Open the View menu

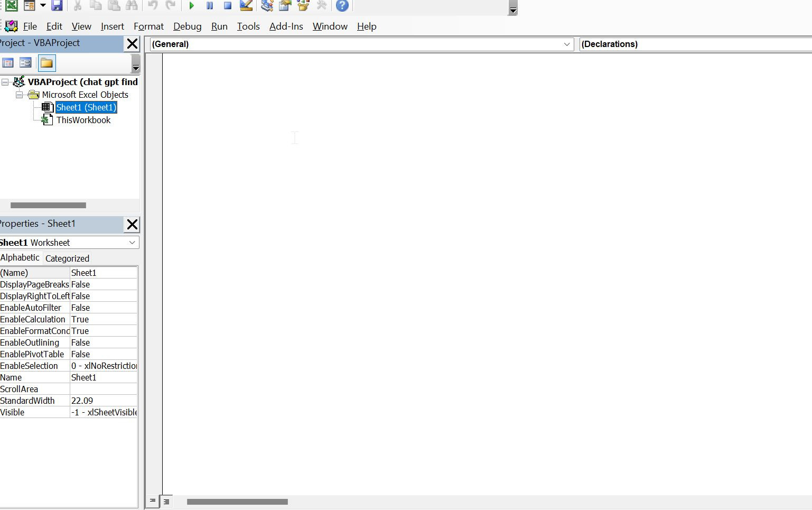pos(81,26)
